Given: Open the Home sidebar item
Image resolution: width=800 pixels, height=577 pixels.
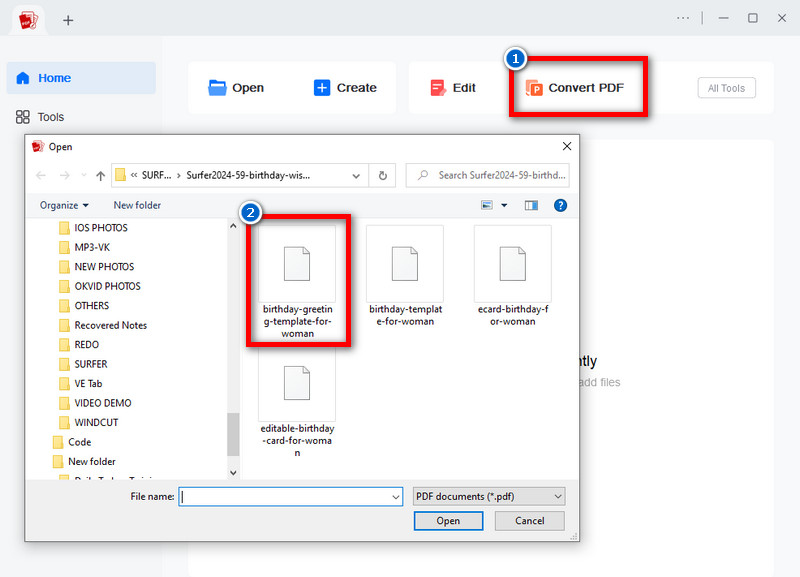Looking at the screenshot, I should click(81, 78).
